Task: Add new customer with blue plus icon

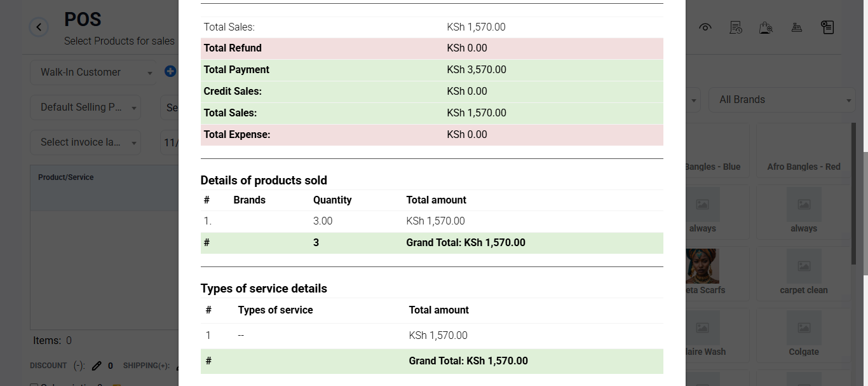Action: coord(170,71)
